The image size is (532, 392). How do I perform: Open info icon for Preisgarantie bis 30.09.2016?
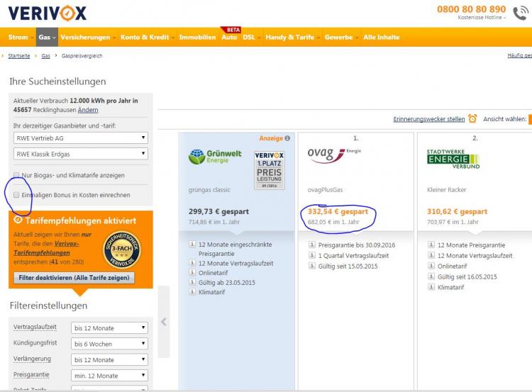pos(312,245)
